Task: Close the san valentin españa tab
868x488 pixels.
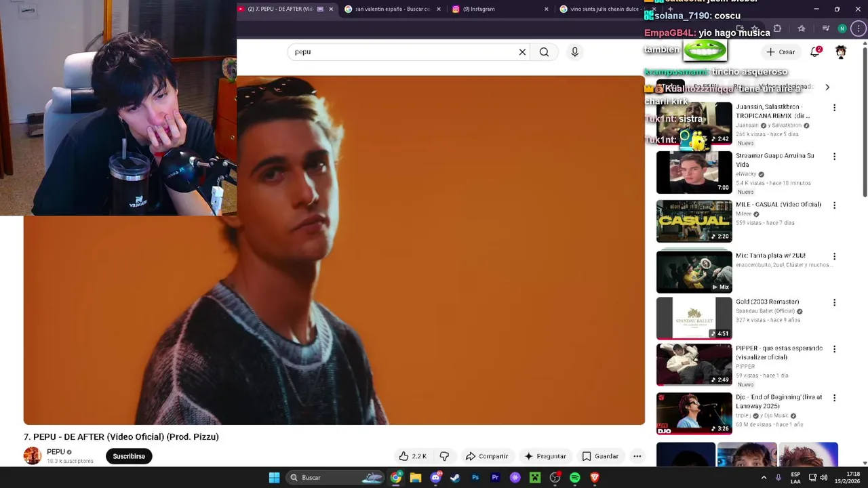Action: (439, 9)
